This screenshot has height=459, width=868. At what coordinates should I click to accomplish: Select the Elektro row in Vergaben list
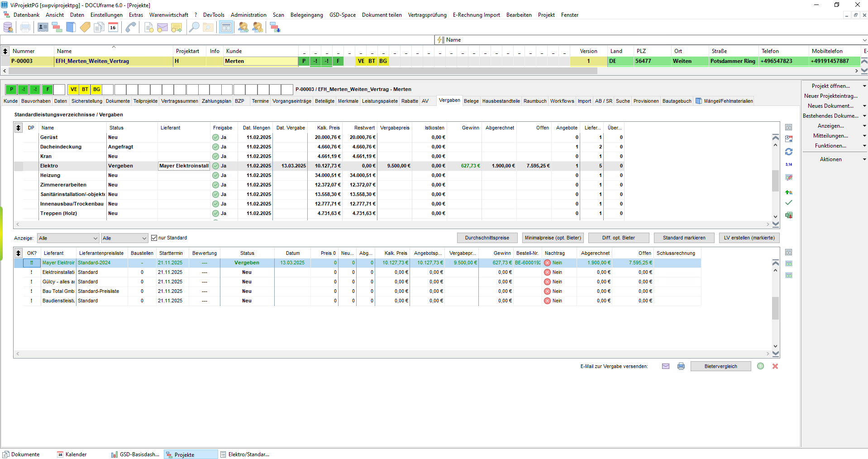[319, 166]
